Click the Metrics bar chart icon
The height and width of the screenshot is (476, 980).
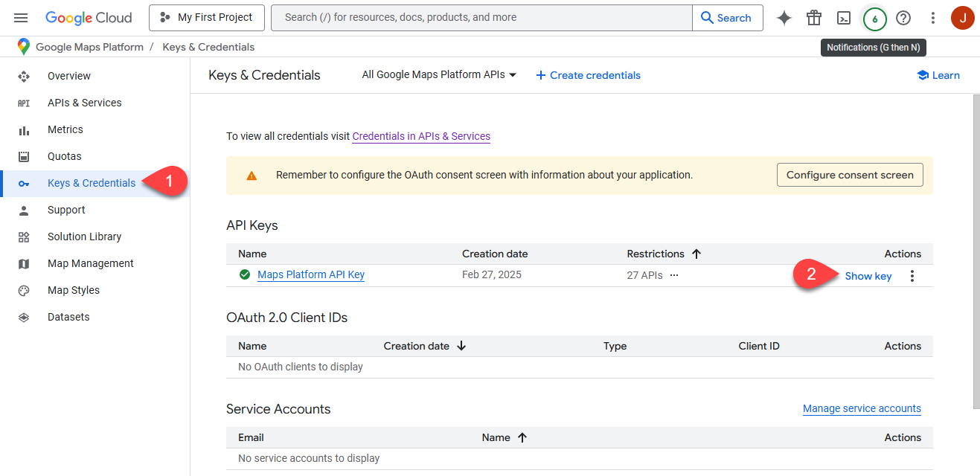tap(24, 130)
